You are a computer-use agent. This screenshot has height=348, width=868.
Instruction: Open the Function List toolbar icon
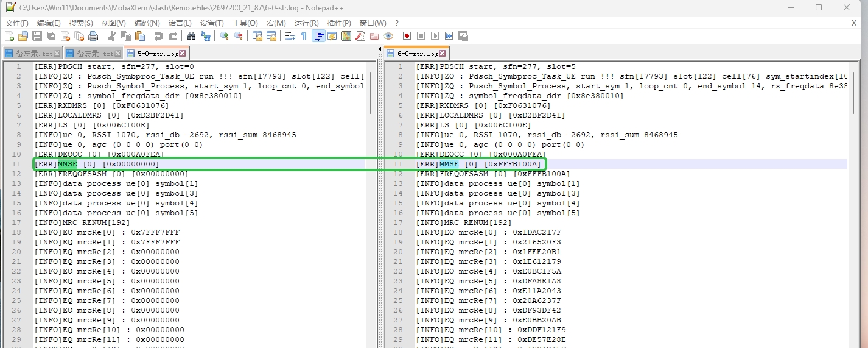point(360,36)
